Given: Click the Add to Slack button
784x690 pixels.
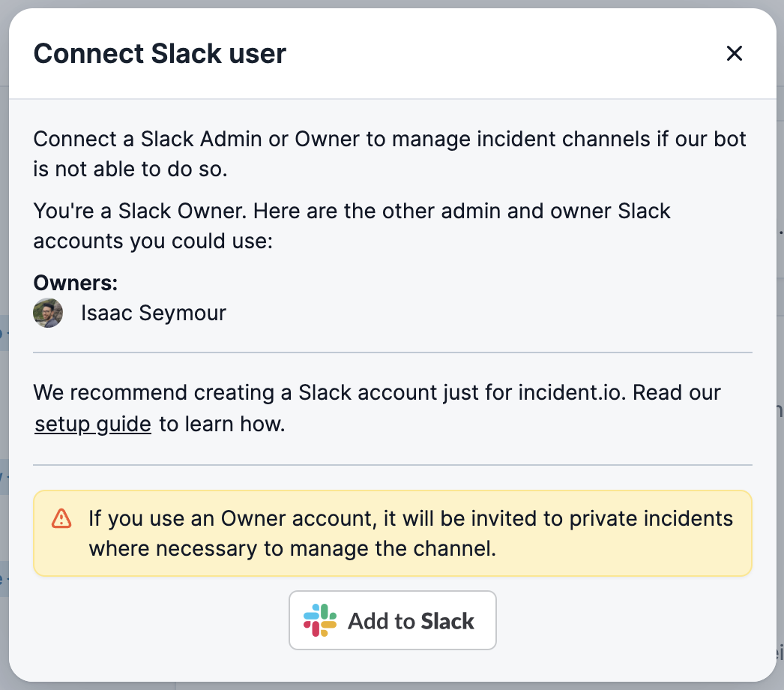Looking at the screenshot, I should (393, 620).
